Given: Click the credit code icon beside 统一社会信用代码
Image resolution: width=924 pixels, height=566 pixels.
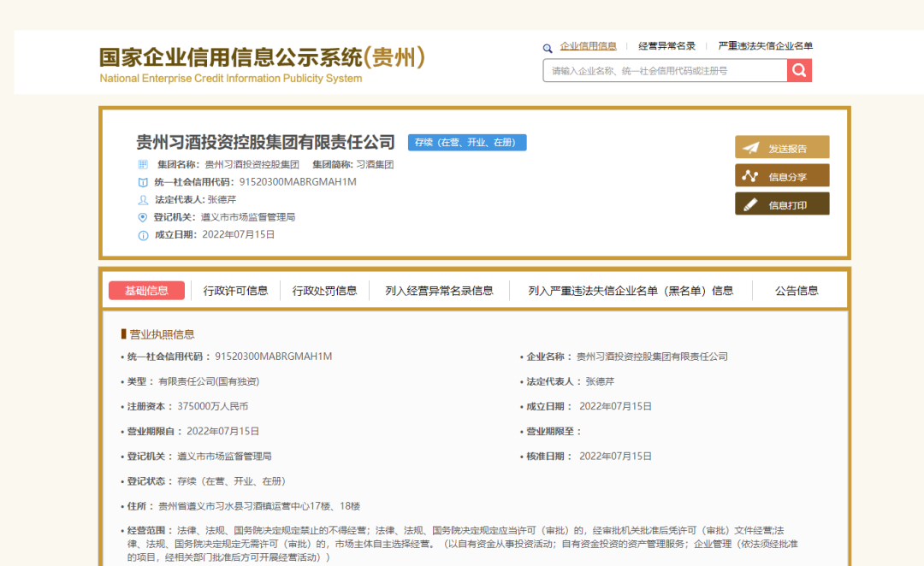Looking at the screenshot, I should (x=143, y=182).
